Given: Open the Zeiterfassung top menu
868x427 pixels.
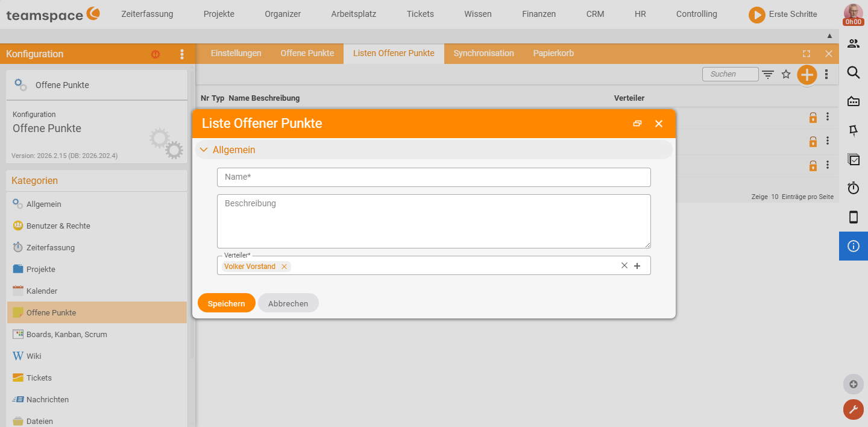Looking at the screenshot, I should (147, 14).
